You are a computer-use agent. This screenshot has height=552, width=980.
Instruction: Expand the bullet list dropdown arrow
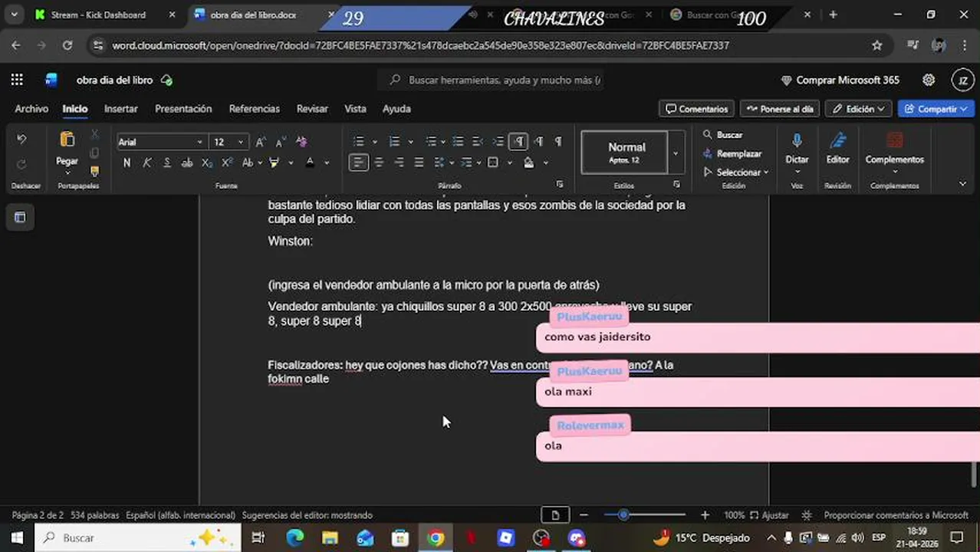click(374, 142)
